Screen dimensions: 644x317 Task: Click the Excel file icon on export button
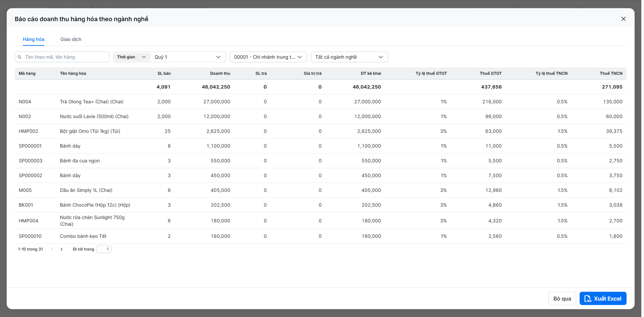point(588,299)
